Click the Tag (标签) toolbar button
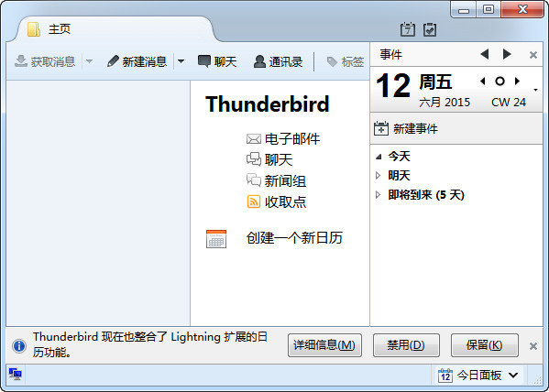The image size is (549, 392). pos(346,61)
